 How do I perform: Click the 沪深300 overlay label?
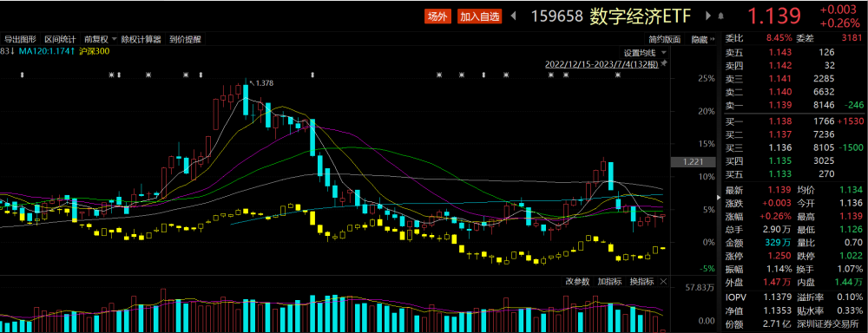[x=95, y=51]
